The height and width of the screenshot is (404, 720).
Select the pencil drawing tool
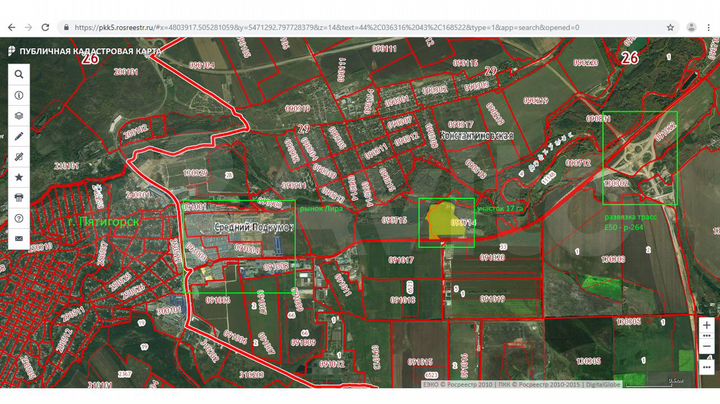click(x=19, y=136)
